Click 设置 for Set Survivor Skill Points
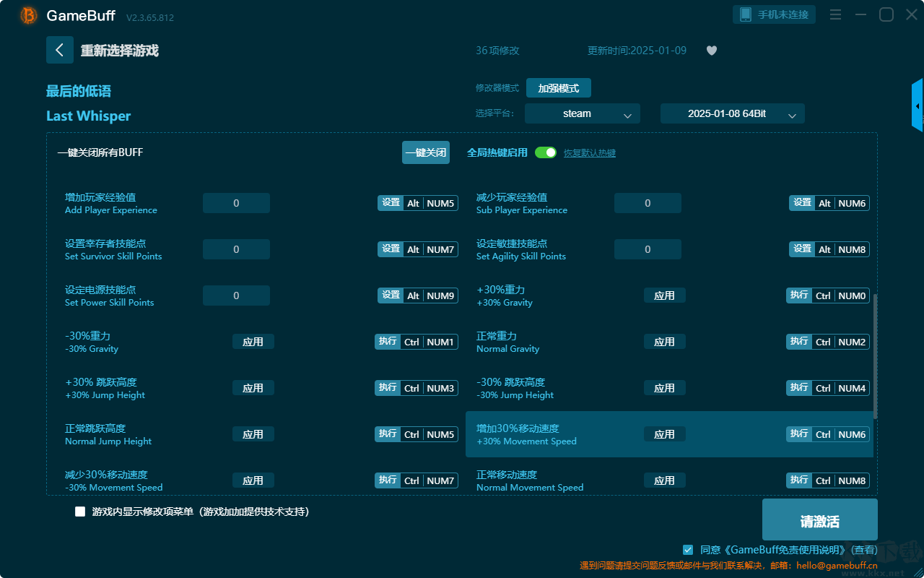924x578 pixels. 391,249
